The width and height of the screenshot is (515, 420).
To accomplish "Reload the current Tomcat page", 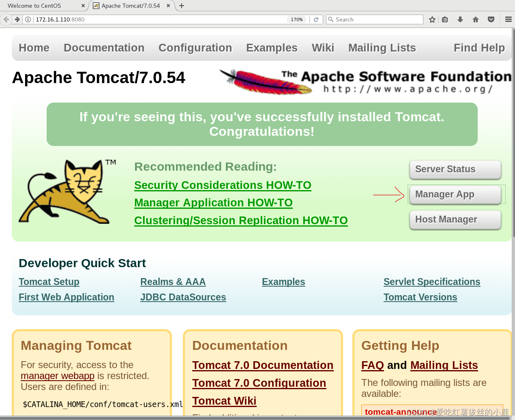I will click(x=316, y=19).
